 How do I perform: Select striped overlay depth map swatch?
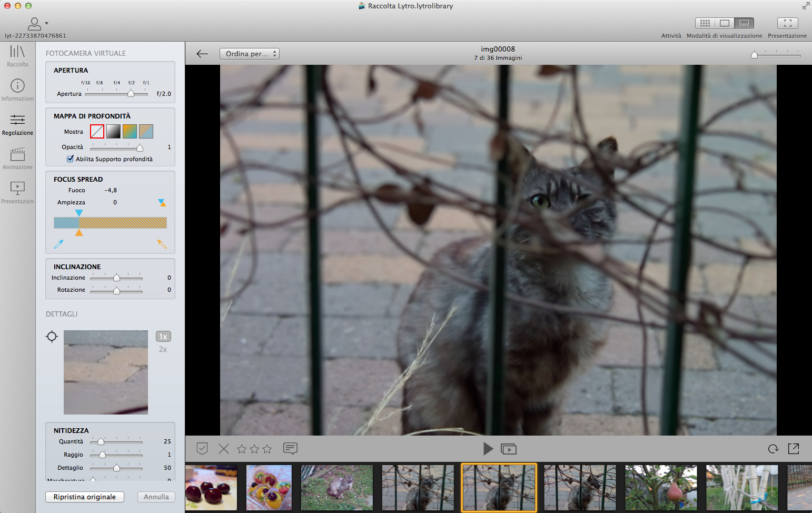(x=146, y=131)
